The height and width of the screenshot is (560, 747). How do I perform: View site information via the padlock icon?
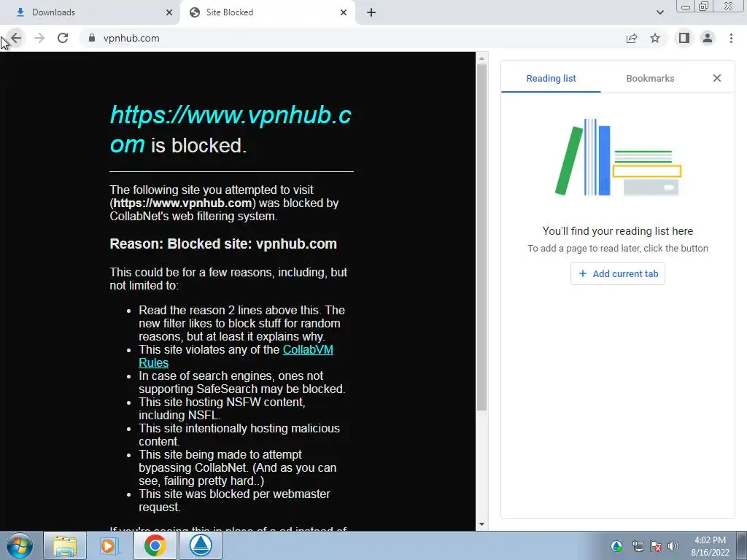[x=92, y=38]
